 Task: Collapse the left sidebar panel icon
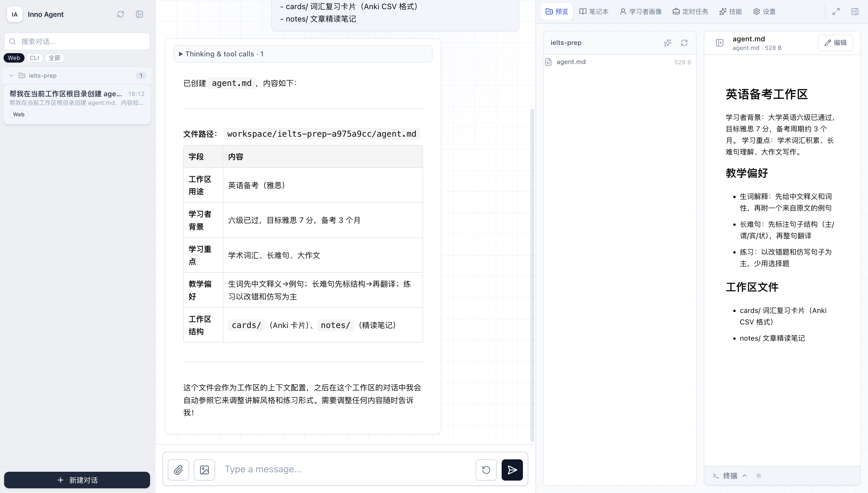(x=139, y=14)
